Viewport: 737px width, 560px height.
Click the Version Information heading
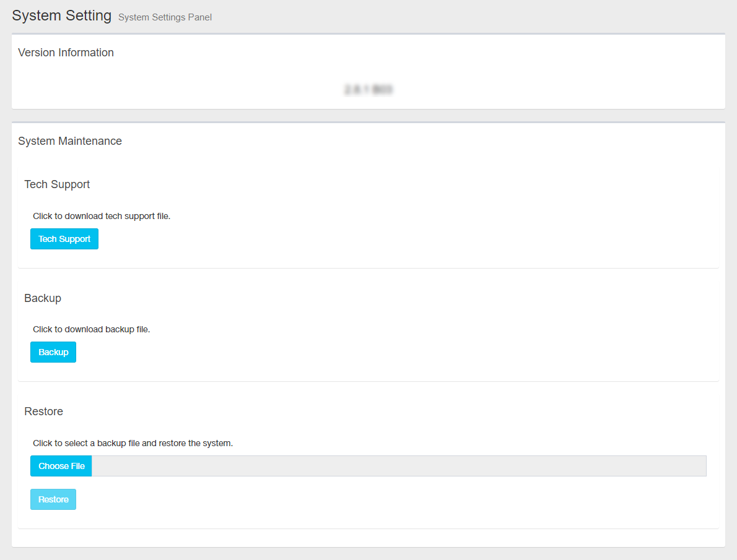click(x=66, y=53)
